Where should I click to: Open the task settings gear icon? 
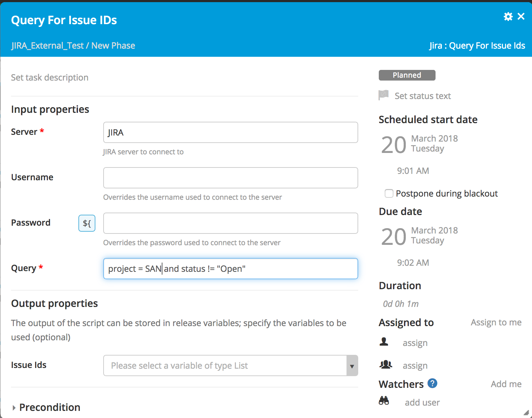coord(508,17)
